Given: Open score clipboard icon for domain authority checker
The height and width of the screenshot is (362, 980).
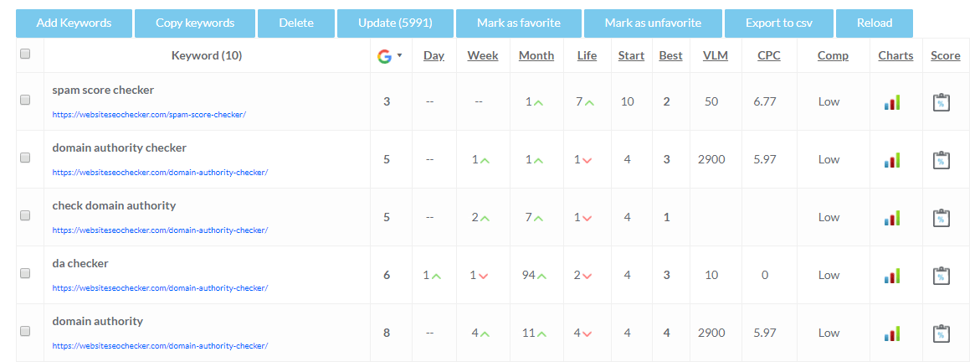Looking at the screenshot, I should (942, 160).
